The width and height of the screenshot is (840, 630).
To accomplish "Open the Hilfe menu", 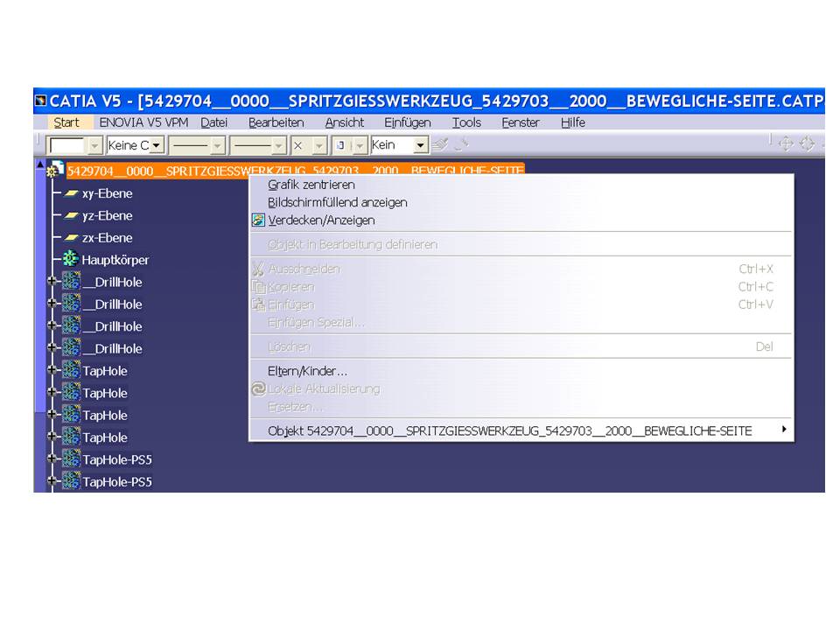I will click(572, 122).
